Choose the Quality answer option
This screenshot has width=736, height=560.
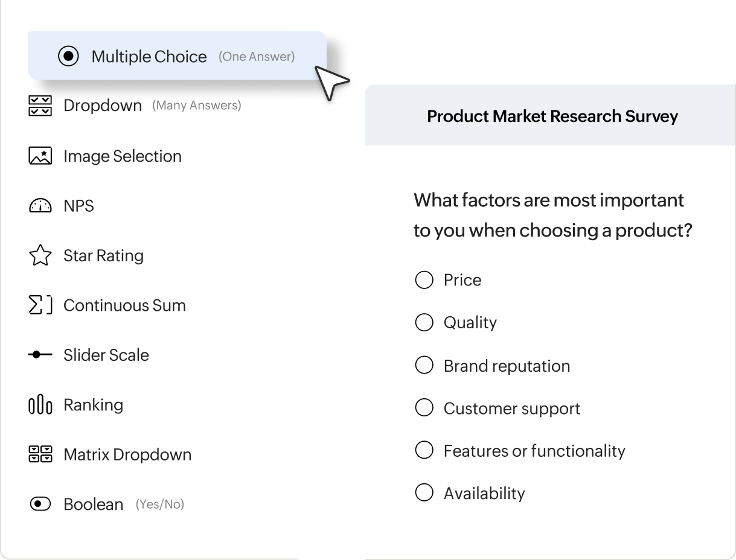click(424, 322)
